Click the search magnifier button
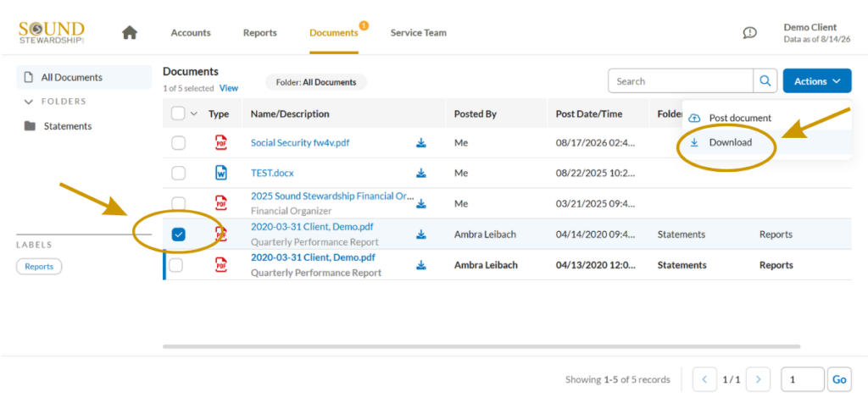Viewport: 868px width, 403px height. pos(765,80)
